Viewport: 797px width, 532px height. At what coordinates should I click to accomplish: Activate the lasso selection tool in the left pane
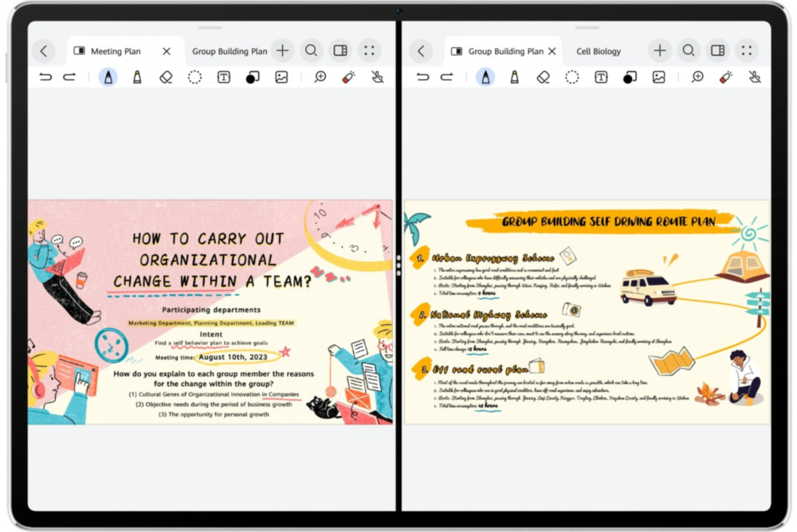point(194,77)
